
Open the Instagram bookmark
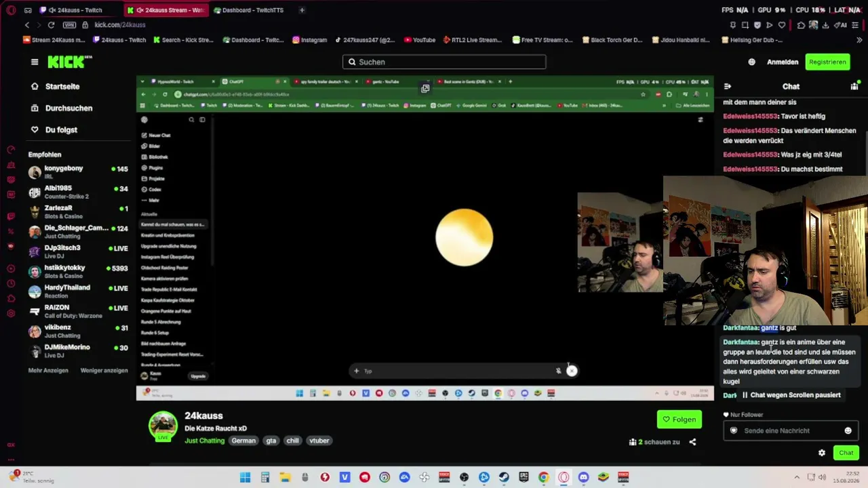coord(310,40)
